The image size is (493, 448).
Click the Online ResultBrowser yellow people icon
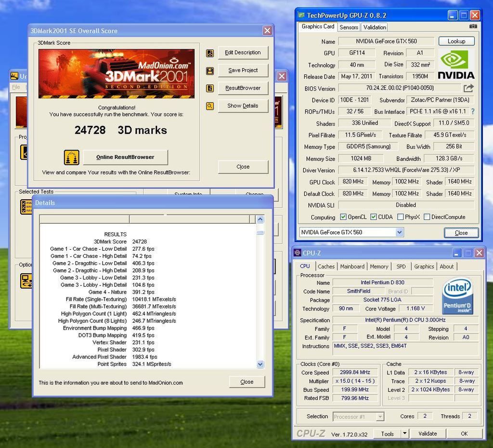click(71, 157)
